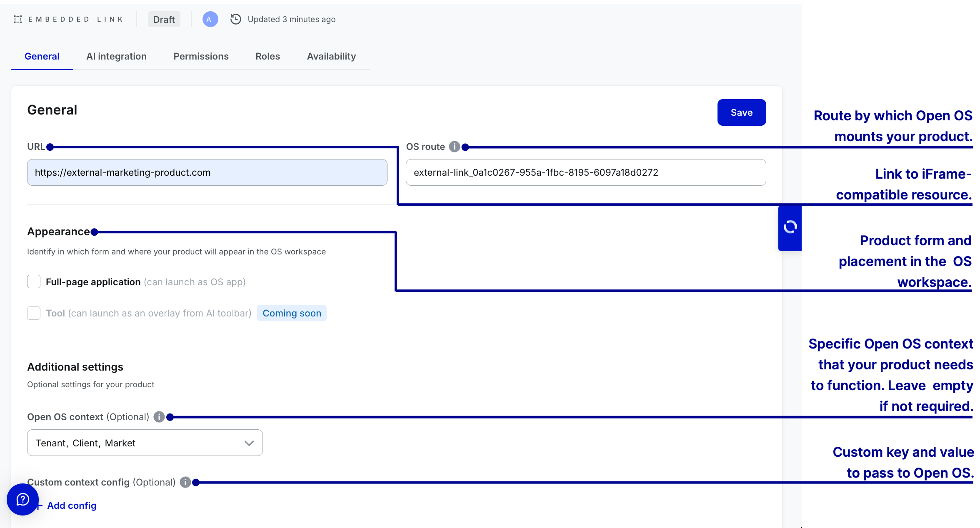
Task: Open the help chat bubble icon
Action: point(22,499)
